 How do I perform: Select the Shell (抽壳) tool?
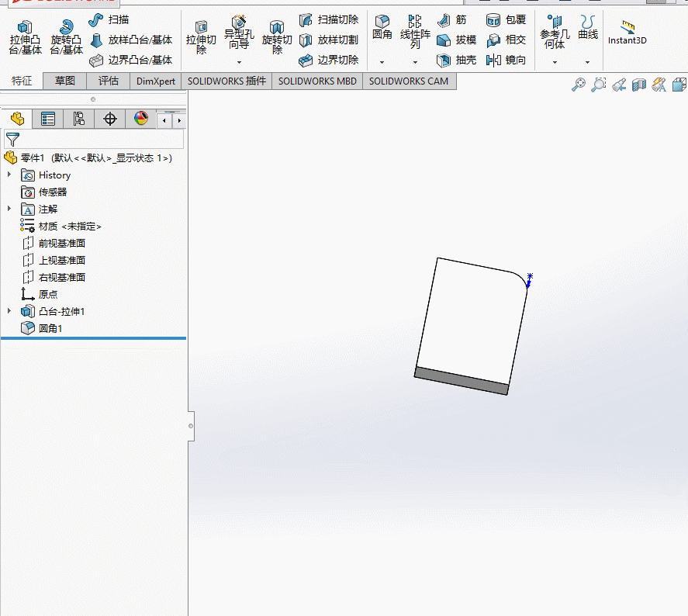coord(457,60)
